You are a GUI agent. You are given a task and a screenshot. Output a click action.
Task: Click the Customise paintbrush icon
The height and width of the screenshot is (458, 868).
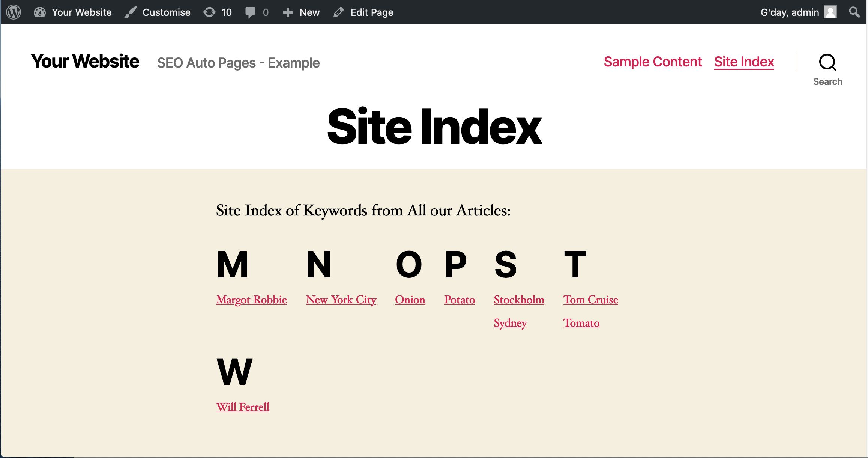point(131,12)
